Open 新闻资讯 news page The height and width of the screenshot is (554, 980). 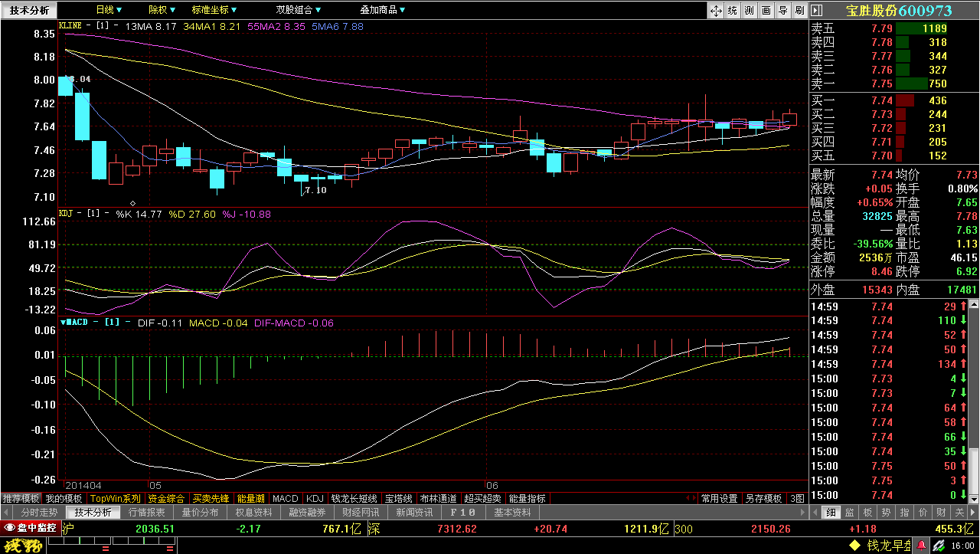(x=415, y=512)
